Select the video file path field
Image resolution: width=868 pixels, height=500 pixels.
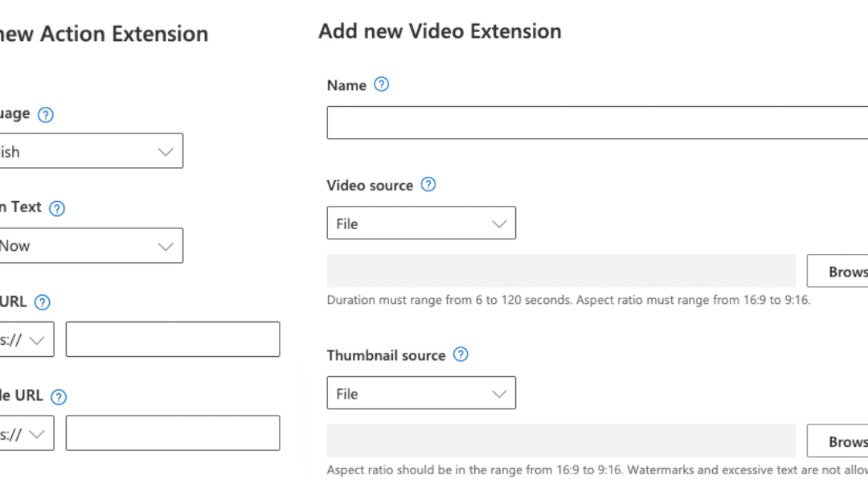pyautogui.click(x=563, y=271)
